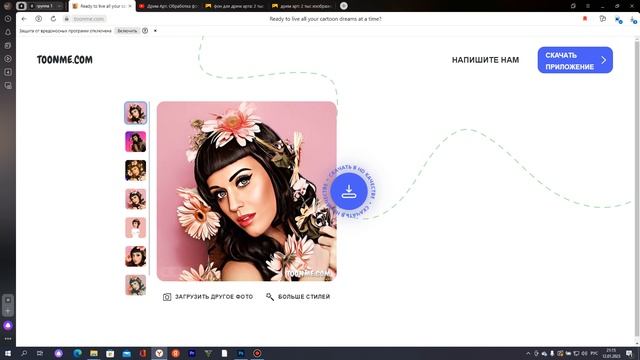Select the last grayish style thumbnail
The image size is (640, 360).
click(136, 284)
